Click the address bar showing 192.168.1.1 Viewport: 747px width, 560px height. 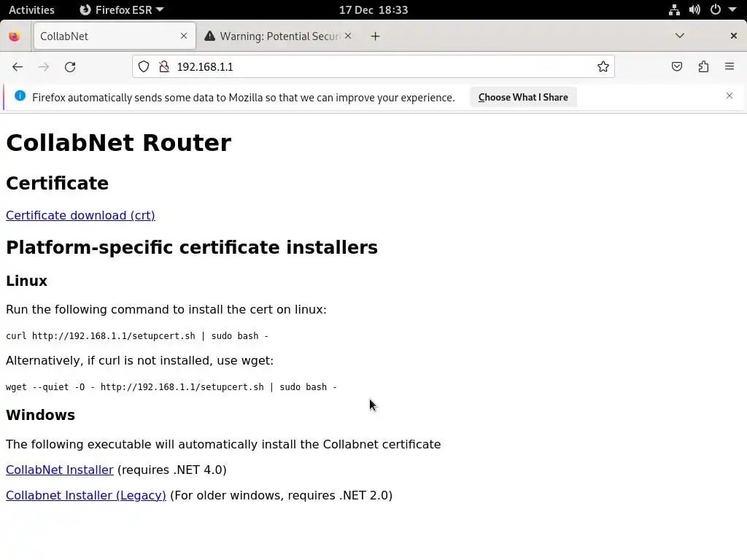click(373, 66)
